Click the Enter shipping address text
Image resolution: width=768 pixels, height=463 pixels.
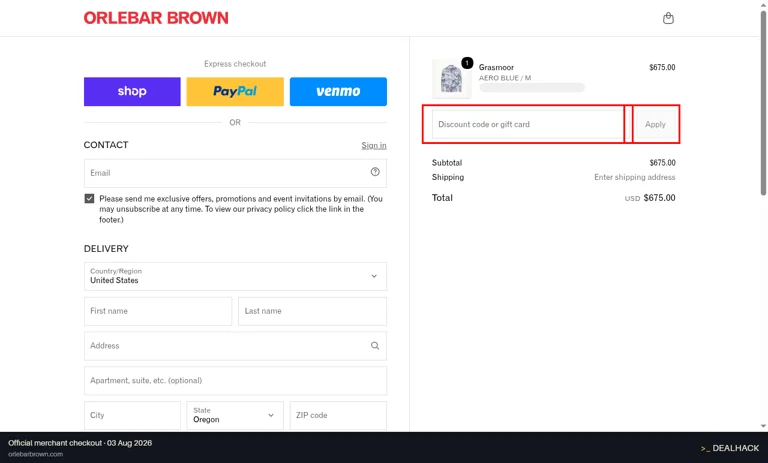click(x=635, y=177)
